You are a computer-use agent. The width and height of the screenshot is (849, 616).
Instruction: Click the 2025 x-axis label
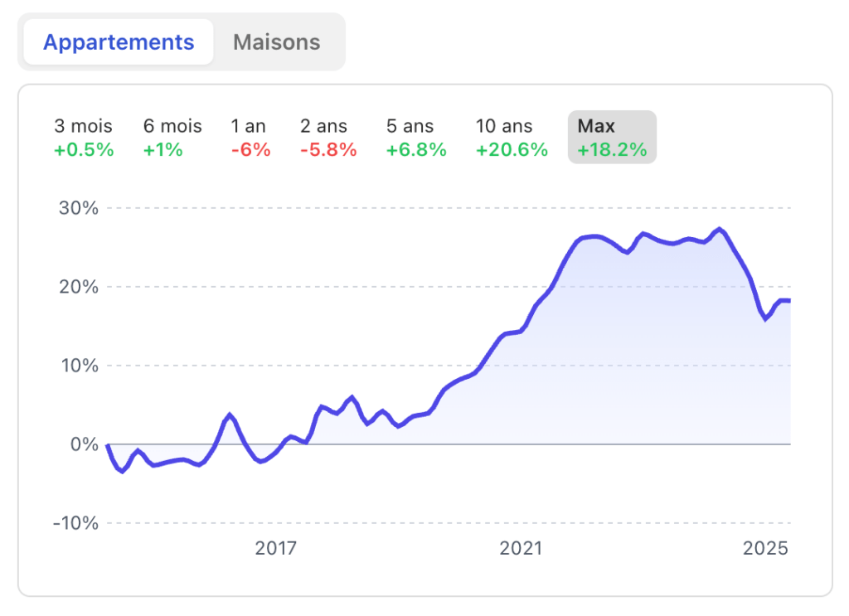pos(764,548)
